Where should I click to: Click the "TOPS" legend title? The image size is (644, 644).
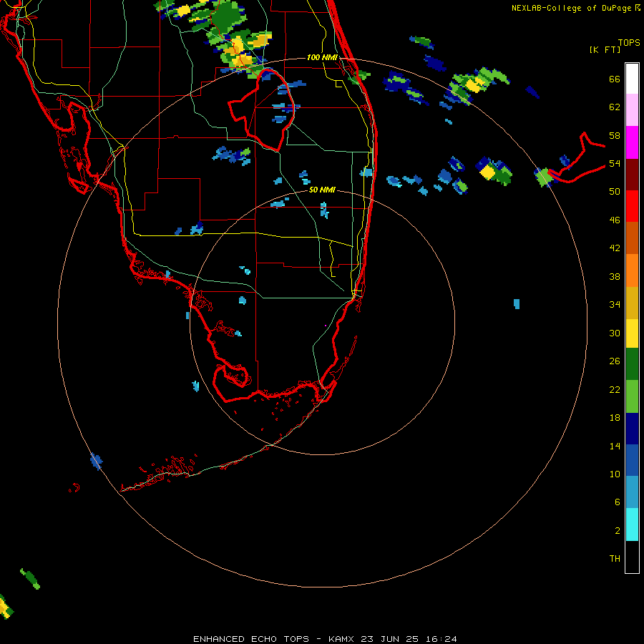629,42
